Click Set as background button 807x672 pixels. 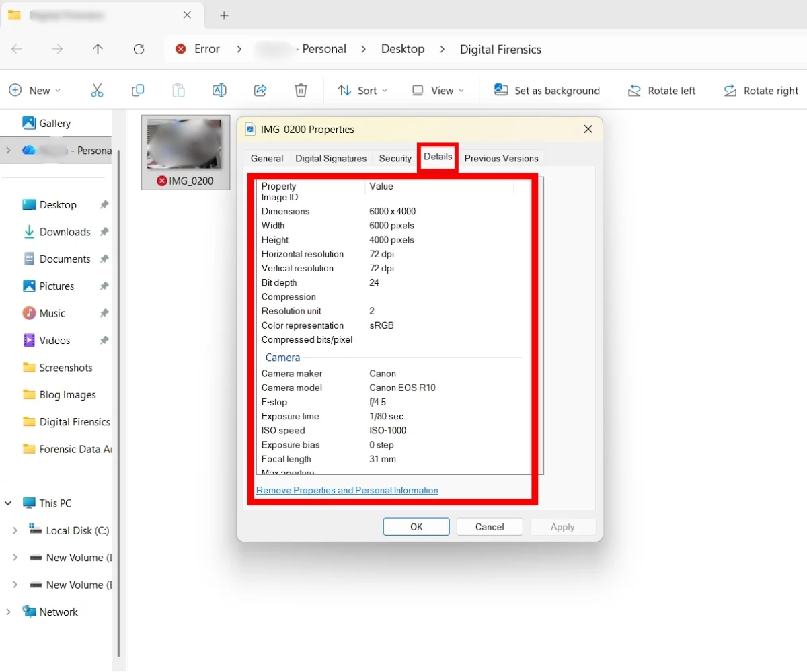[547, 90]
